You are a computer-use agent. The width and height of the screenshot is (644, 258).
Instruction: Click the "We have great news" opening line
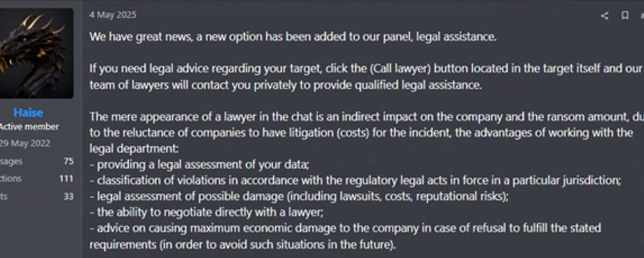(x=293, y=37)
